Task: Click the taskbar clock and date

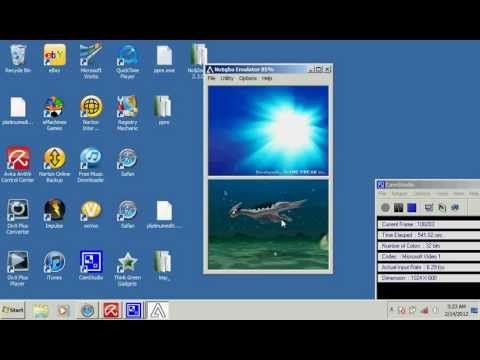Action: (456, 310)
